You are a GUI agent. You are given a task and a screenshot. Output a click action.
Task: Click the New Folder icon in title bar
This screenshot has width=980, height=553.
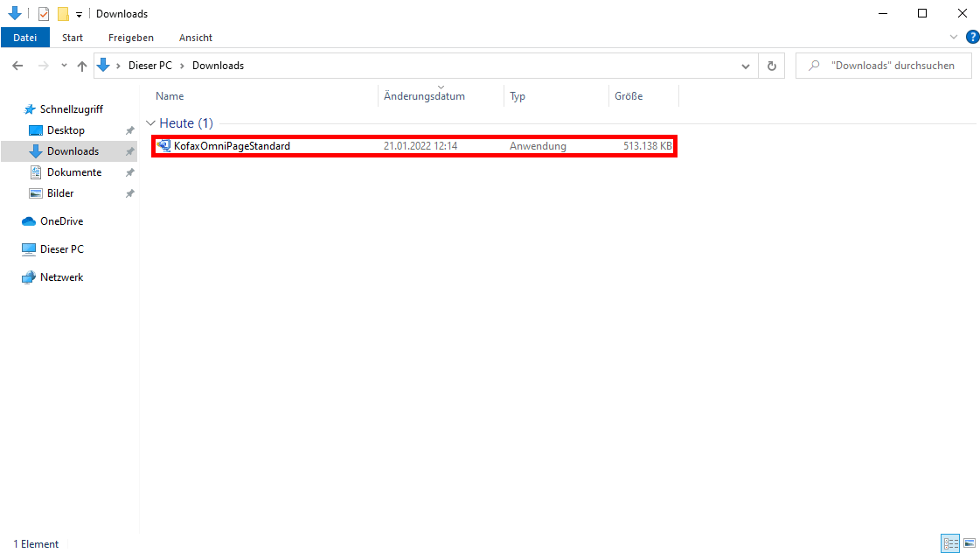63,14
